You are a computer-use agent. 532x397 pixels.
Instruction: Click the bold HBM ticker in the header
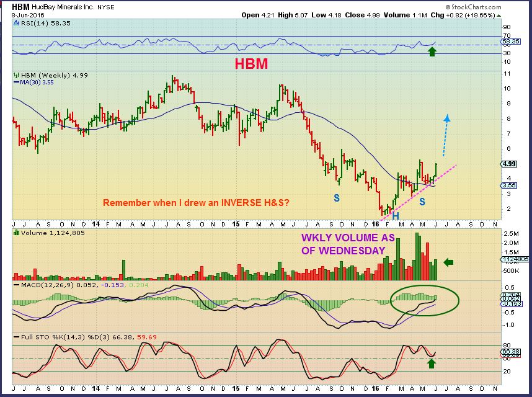click(x=20, y=7)
